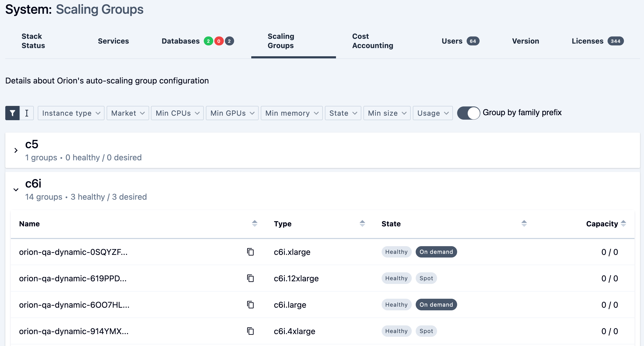The height and width of the screenshot is (346, 644).
Task: Expand the c5 family group
Action: pyautogui.click(x=16, y=150)
